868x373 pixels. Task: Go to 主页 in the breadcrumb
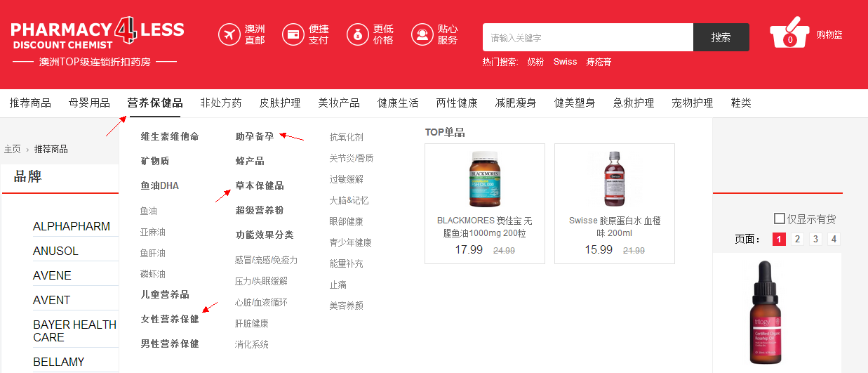click(13, 149)
